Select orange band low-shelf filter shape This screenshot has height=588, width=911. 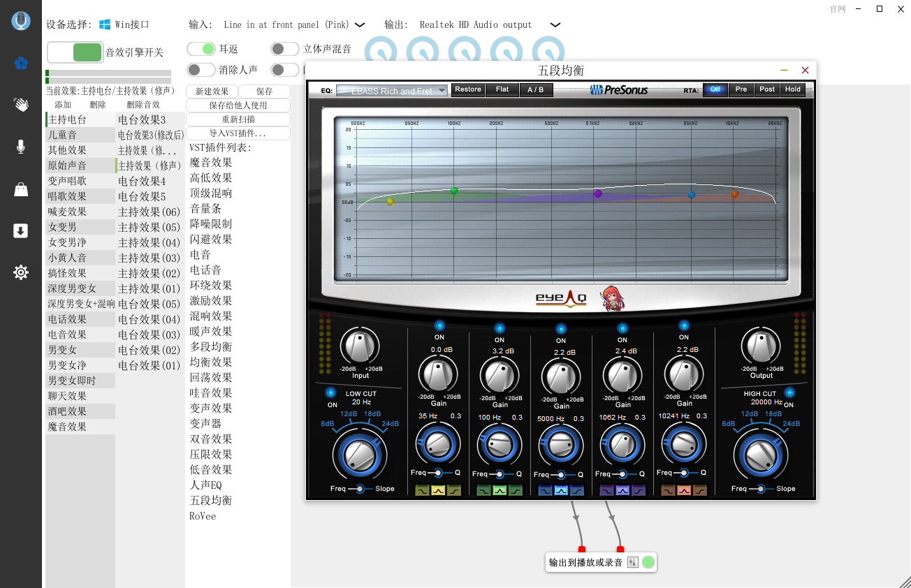[669, 491]
